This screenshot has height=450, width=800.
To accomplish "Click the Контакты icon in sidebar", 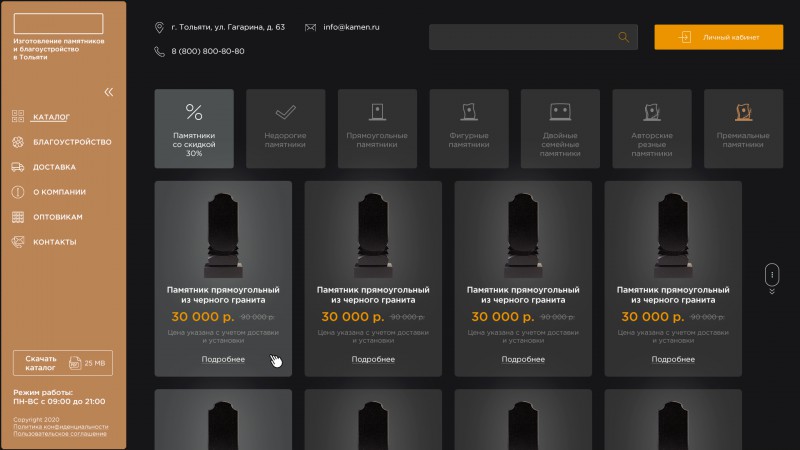I will [x=18, y=242].
